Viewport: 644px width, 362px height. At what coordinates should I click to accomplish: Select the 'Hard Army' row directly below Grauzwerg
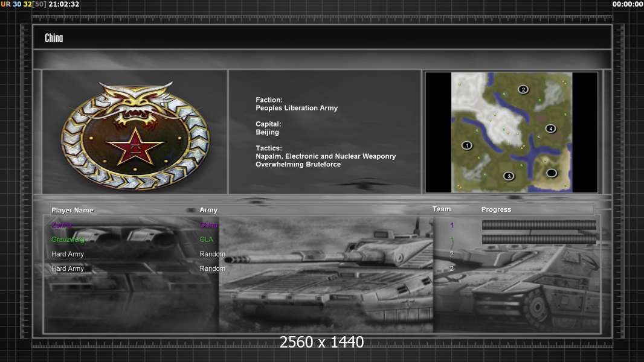(67, 254)
